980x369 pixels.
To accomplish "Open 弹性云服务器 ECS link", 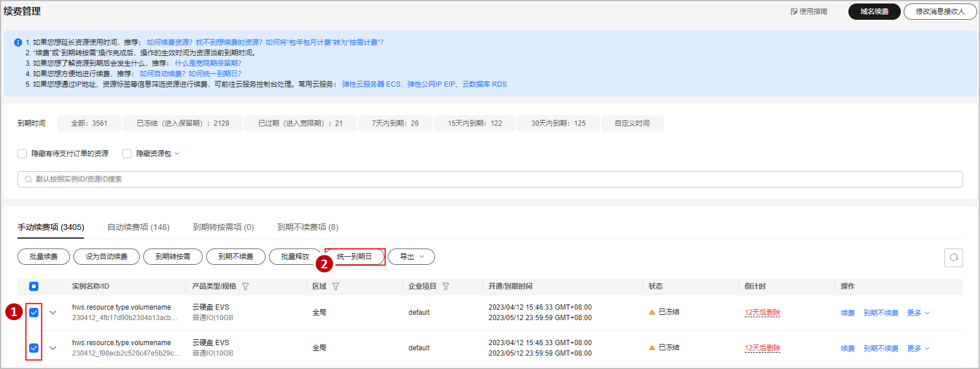I will click(372, 84).
